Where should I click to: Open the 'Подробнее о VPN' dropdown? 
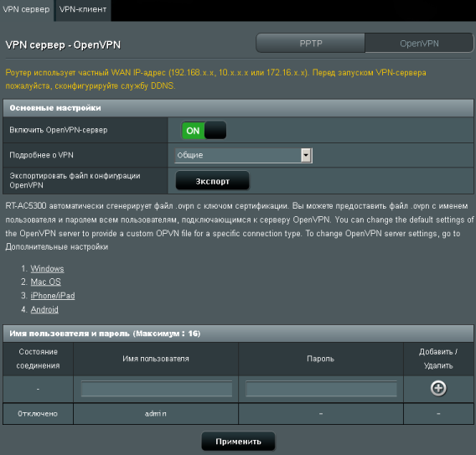click(244, 155)
